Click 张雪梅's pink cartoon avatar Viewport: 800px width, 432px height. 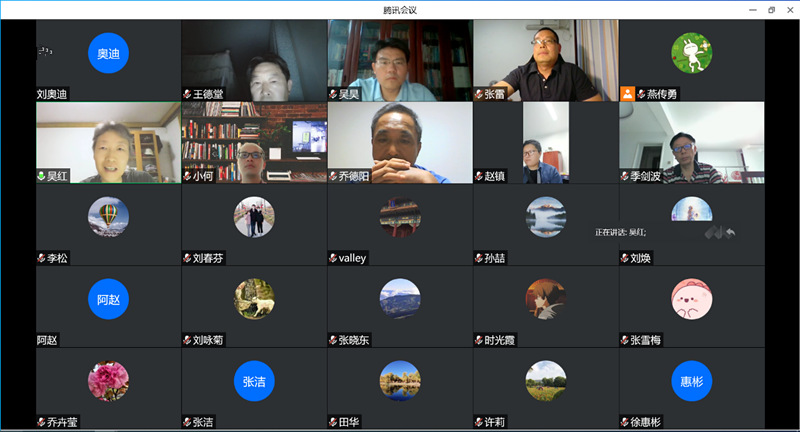point(691,298)
